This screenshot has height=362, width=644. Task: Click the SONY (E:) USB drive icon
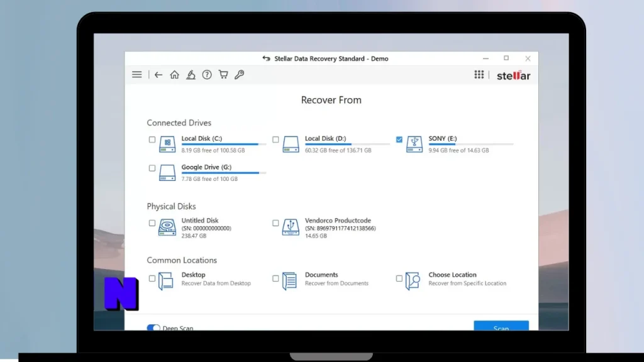click(x=414, y=144)
